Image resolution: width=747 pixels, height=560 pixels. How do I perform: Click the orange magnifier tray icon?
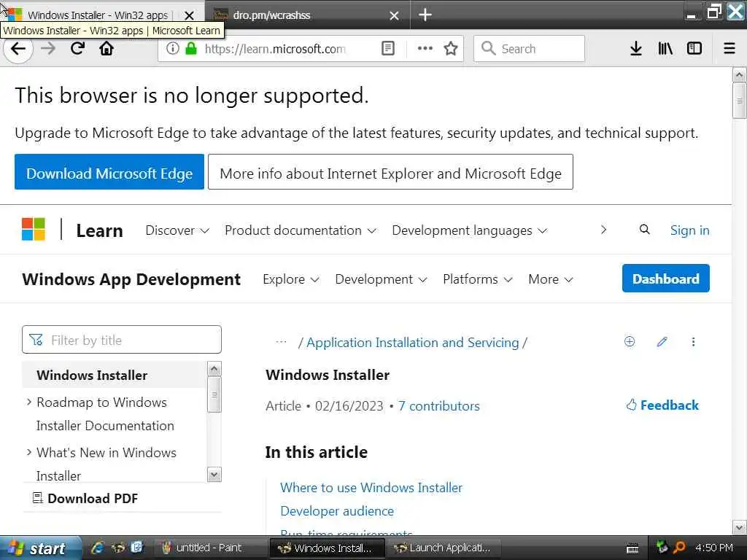[x=679, y=548]
